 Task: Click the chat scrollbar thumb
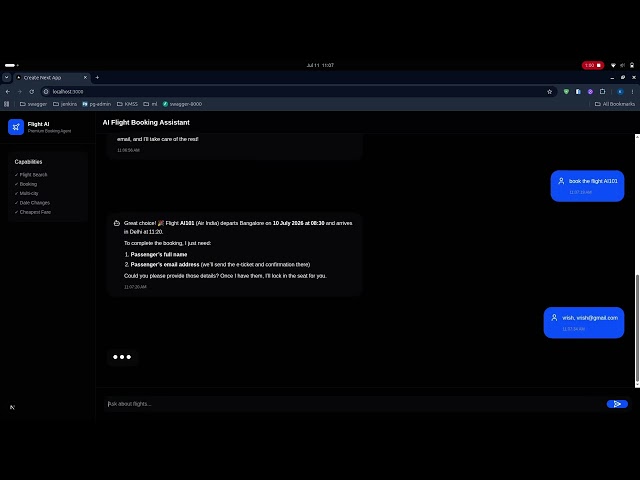(637, 330)
